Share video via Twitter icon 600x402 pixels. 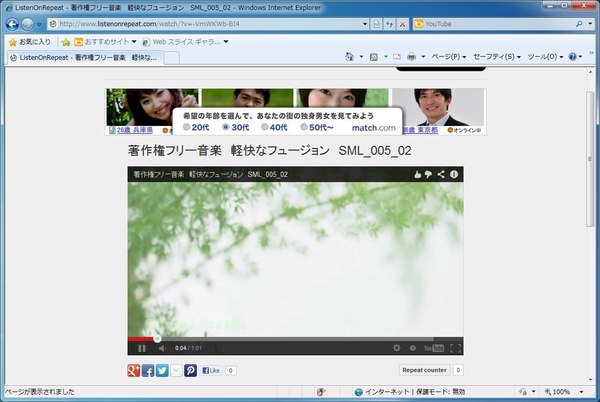click(162, 370)
